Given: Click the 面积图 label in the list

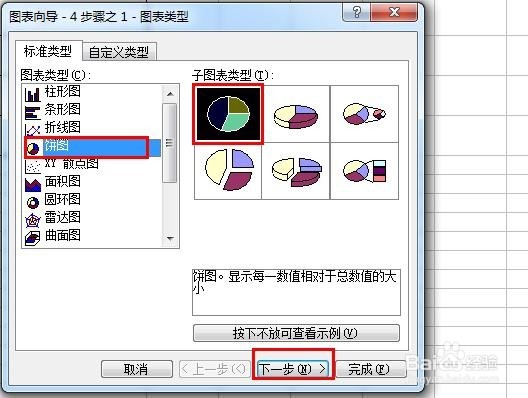Looking at the screenshot, I should [x=63, y=181].
